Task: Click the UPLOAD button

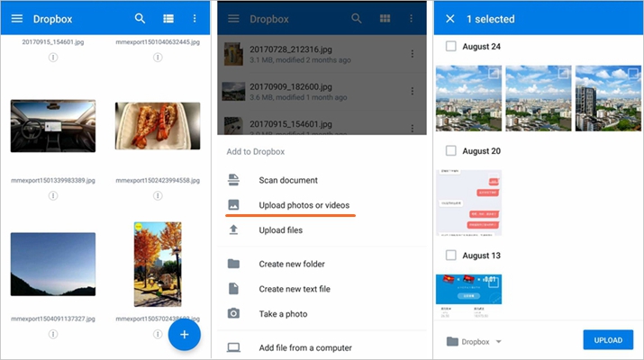Action: click(x=608, y=340)
